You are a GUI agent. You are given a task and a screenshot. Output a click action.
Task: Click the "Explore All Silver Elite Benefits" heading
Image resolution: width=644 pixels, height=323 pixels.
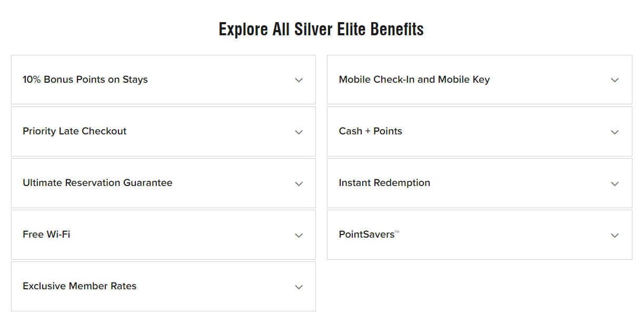point(321,29)
